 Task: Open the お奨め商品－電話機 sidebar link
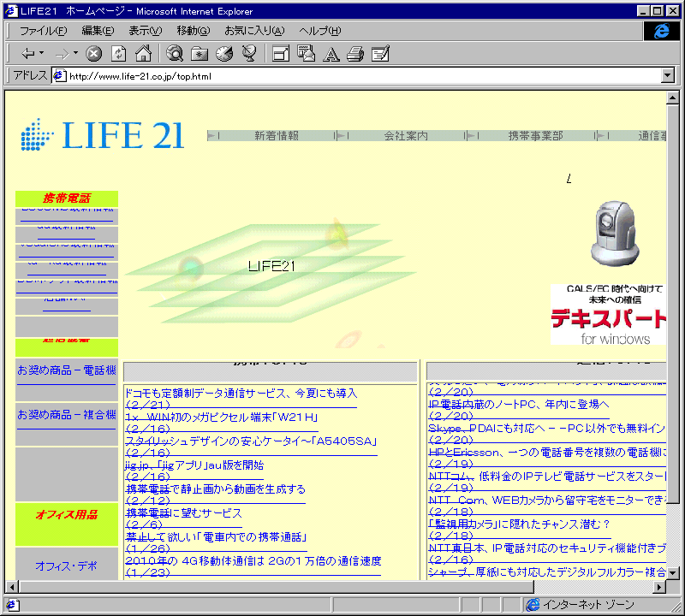point(67,370)
